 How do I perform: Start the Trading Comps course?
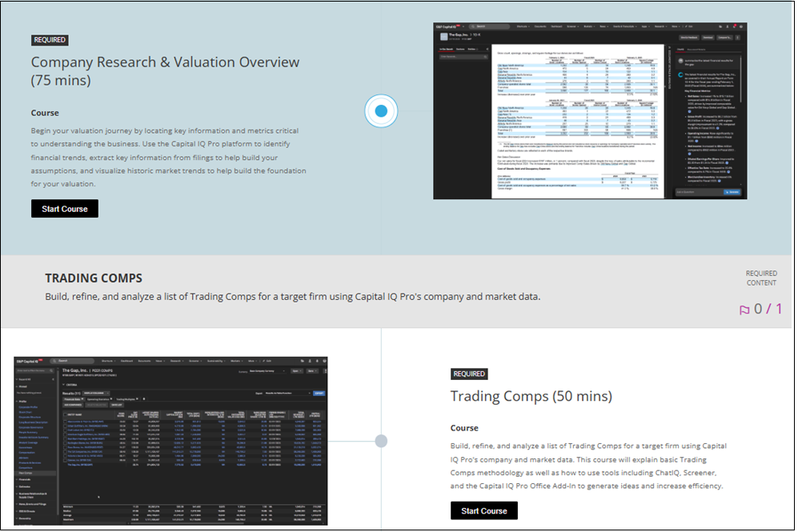[484, 510]
